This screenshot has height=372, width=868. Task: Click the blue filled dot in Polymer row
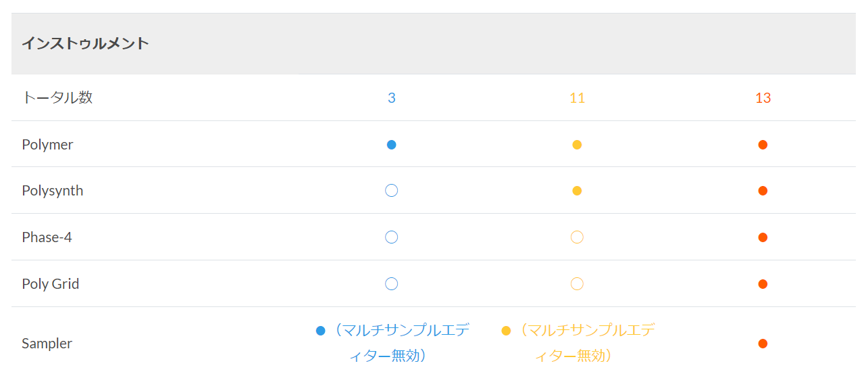[391, 145]
